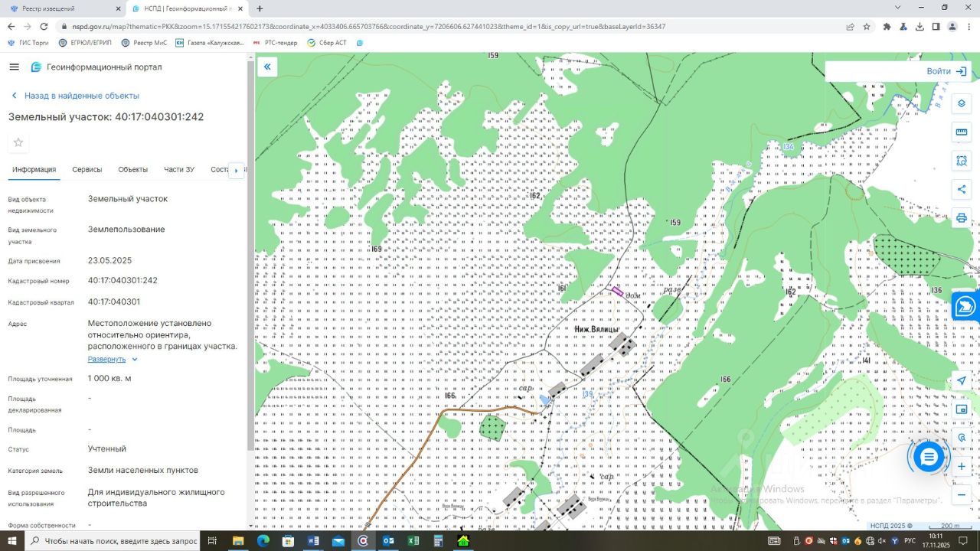Click the share map icon
The height and width of the screenshot is (551, 980).
pos(962,189)
